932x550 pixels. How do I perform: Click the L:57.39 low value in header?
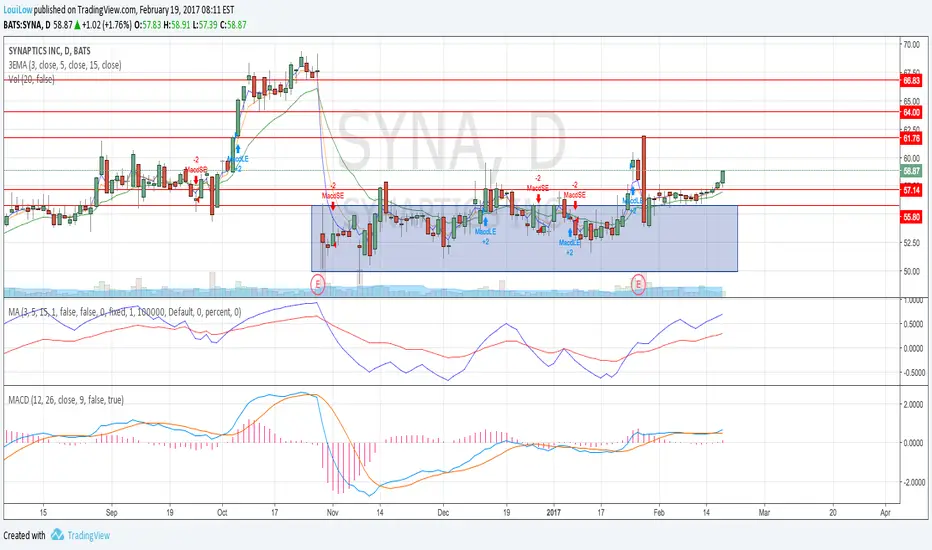[205, 25]
